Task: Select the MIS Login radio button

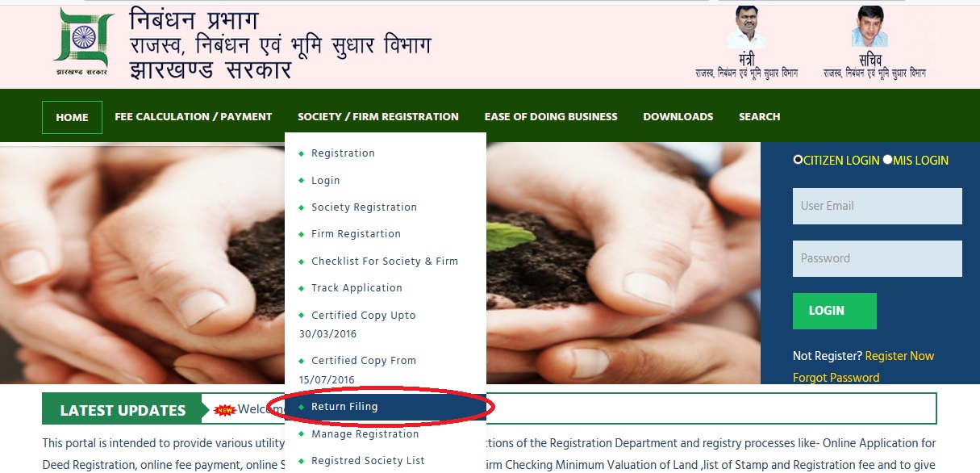Action: point(887,160)
